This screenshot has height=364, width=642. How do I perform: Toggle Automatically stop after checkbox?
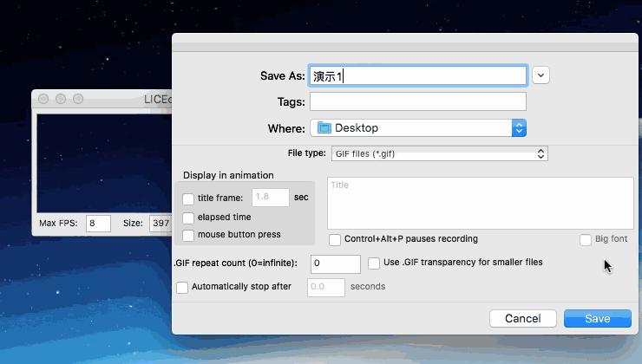pyautogui.click(x=182, y=288)
